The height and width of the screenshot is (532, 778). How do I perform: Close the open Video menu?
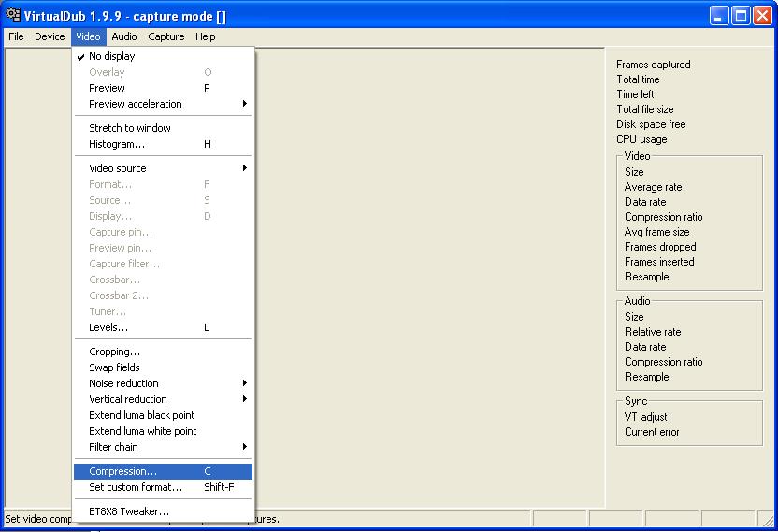88,36
